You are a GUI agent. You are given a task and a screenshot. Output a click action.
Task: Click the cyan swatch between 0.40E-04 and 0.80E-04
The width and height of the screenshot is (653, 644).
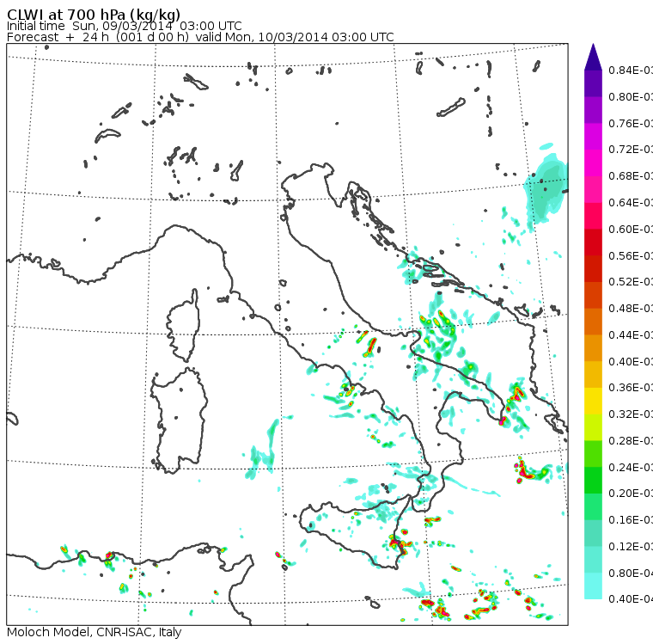click(593, 586)
